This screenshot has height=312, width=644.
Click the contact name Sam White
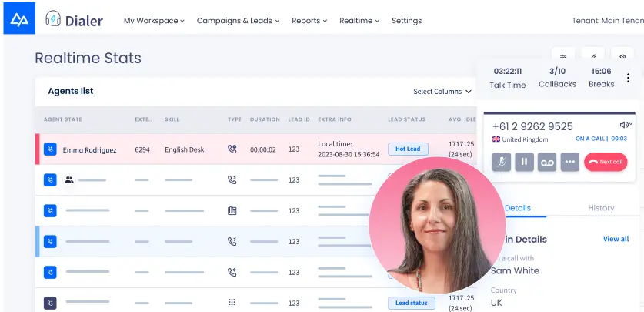point(515,271)
